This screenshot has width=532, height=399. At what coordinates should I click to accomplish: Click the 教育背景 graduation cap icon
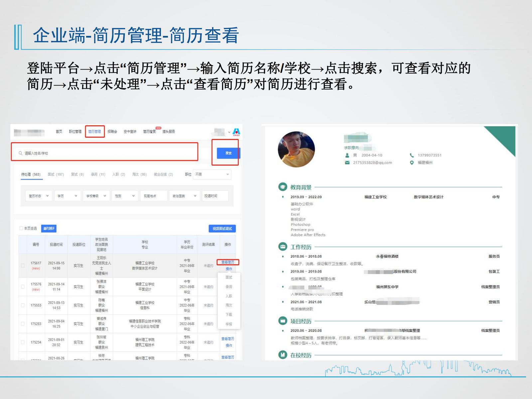(x=283, y=187)
